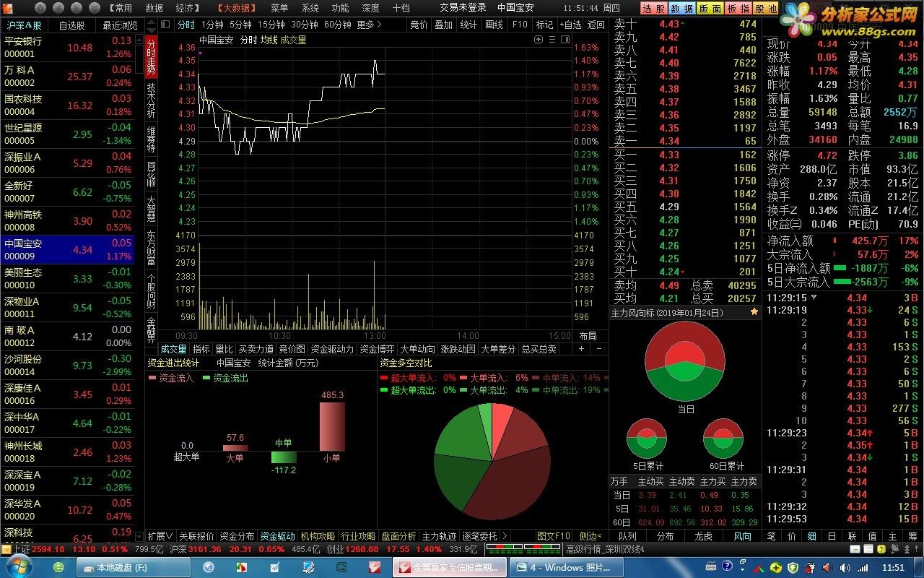Select the 60分钟 chart period
Image resolution: width=924 pixels, height=578 pixels.
[338, 25]
